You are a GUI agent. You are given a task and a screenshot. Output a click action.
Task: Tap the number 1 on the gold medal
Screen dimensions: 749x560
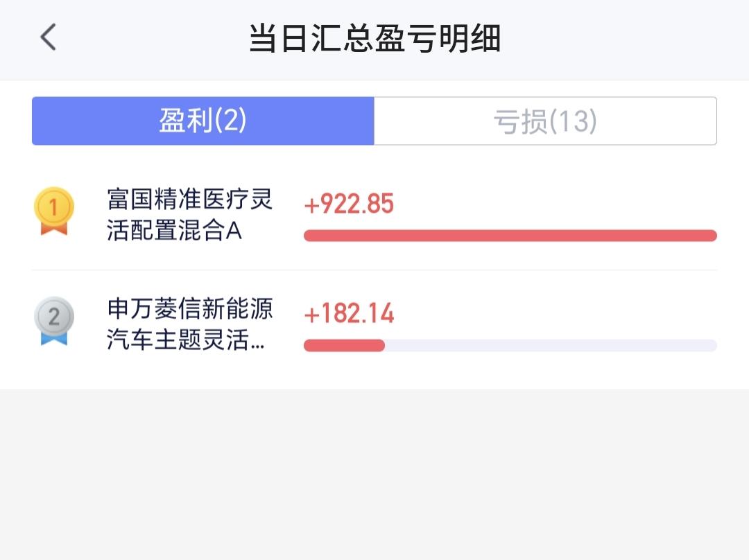(53, 206)
